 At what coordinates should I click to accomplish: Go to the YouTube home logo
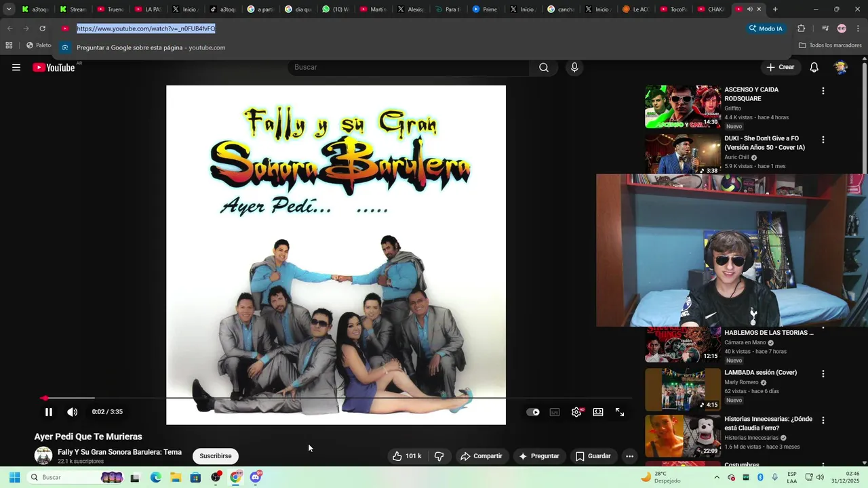[x=54, y=67]
